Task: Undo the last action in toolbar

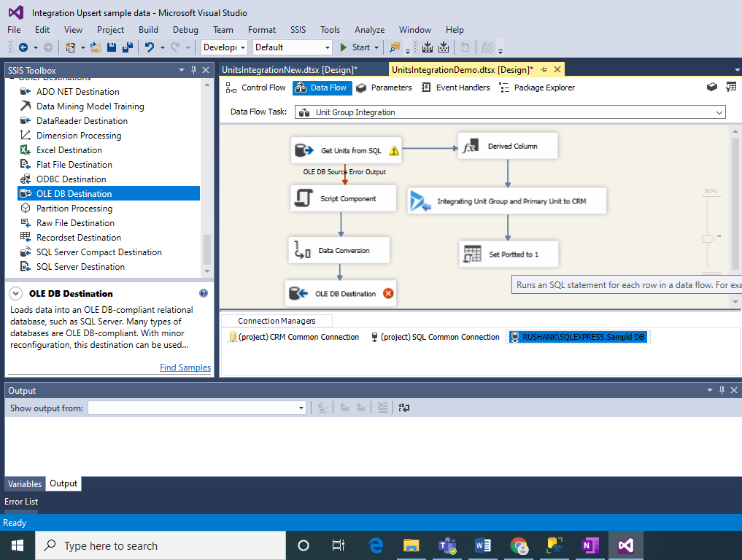Action: [x=150, y=47]
